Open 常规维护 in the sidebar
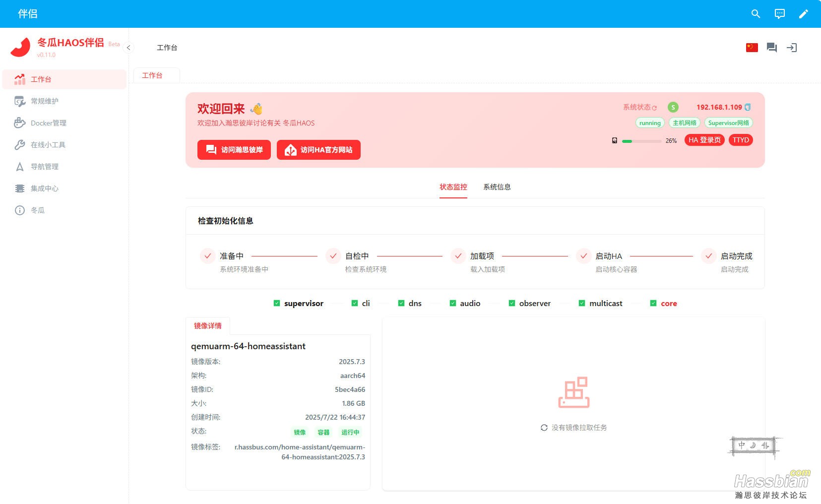The width and height of the screenshot is (821, 504). point(64,101)
